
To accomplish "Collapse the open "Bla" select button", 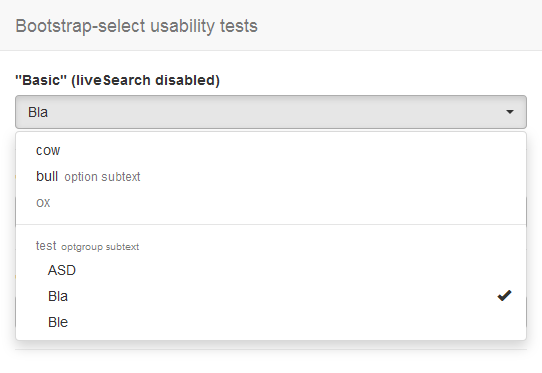I will click(x=271, y=112).
